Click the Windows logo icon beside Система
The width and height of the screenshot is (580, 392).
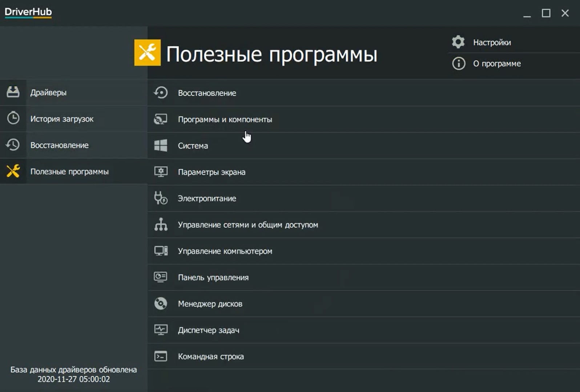click(161, 146)
